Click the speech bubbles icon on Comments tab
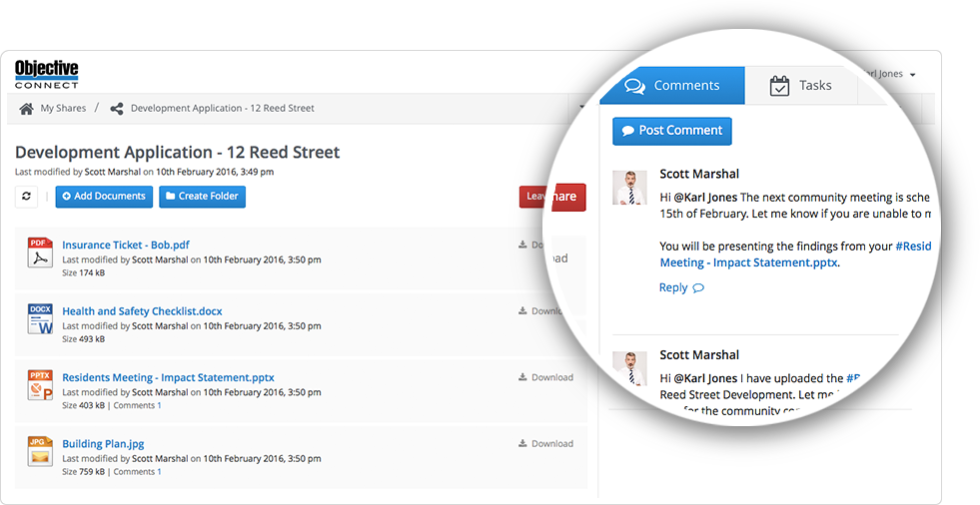The image size is (980, 505). [x=635, y=86]
